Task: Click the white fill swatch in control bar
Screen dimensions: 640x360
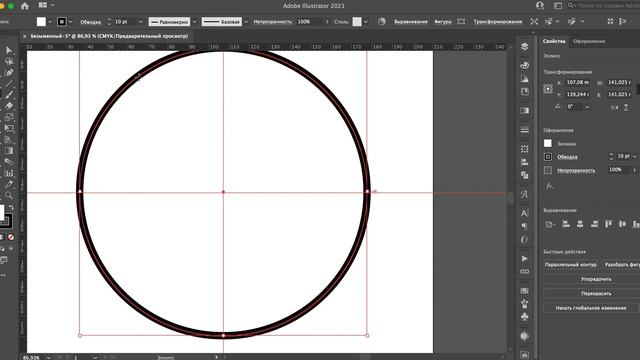Action: (41, 22)
